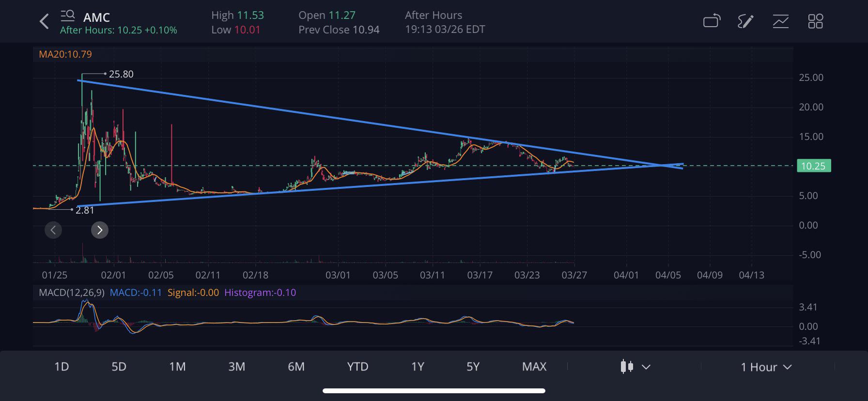Tap the 04/05 date axis label
868x401 pixels.
[x=668, y=275]
